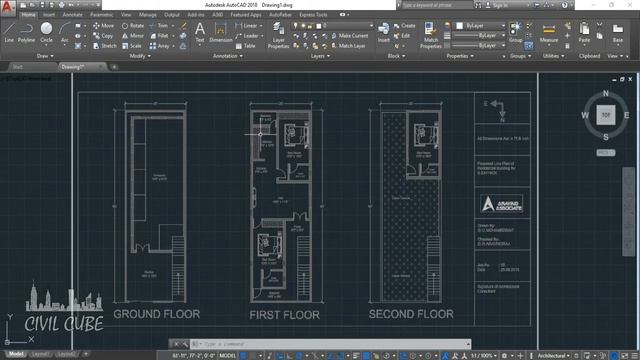Toggle Clean Screen in status bar

point(625,356)
